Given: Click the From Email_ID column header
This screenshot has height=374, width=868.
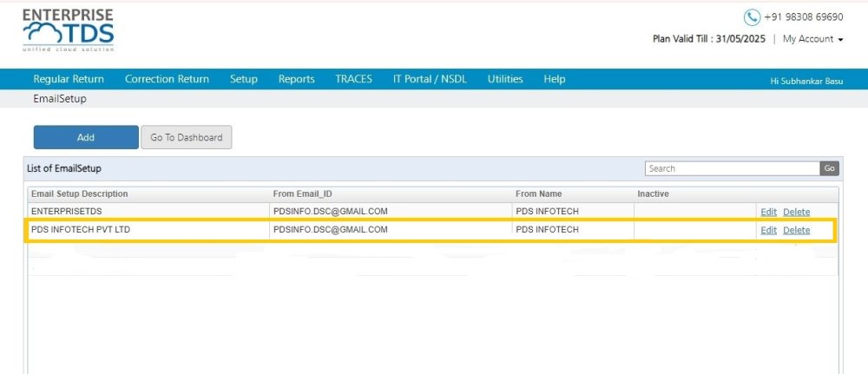Looking at the screenshot, I should 302,194.
